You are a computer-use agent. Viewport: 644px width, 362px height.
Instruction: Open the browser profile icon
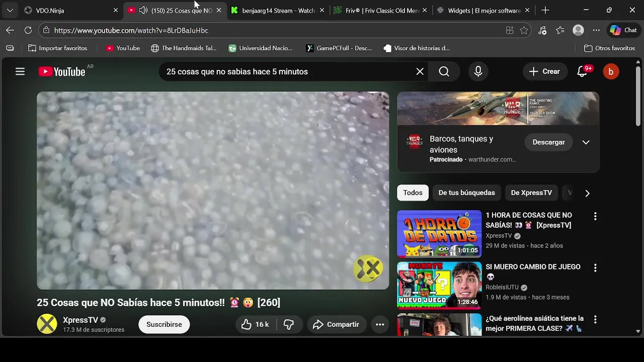coord(579,30)
